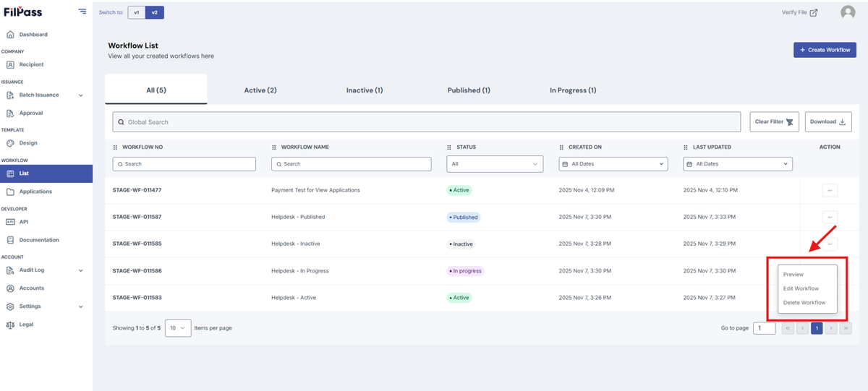
Task: Expand Settings submenu
Action: click(80, 306)
